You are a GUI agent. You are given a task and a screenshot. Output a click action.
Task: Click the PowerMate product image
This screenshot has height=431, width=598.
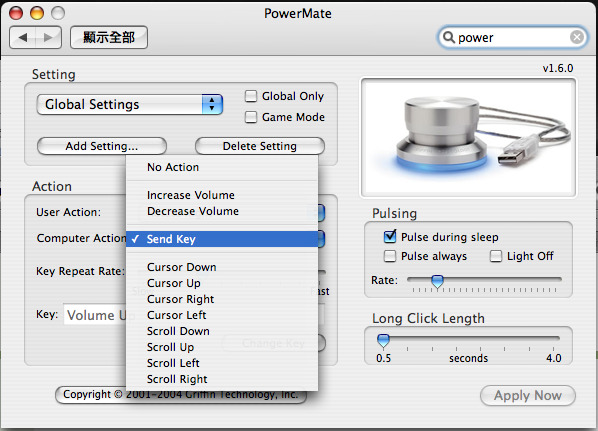coord(468,138)
